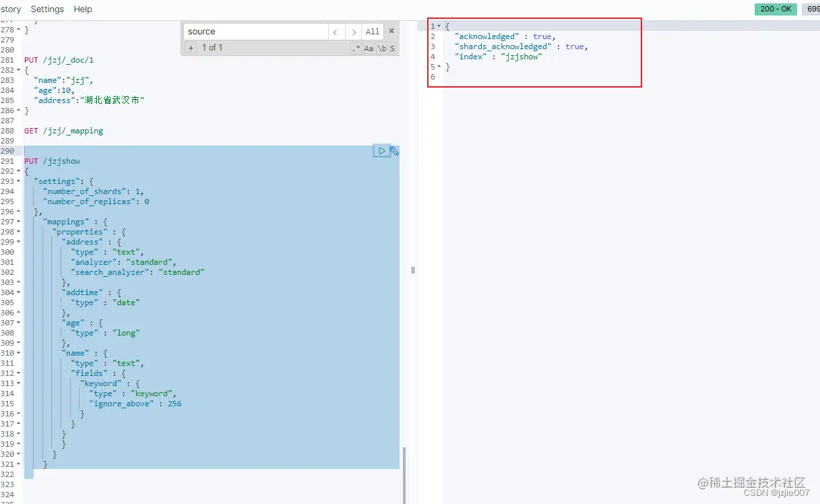Go to the next search match

(x=354, y=32)
